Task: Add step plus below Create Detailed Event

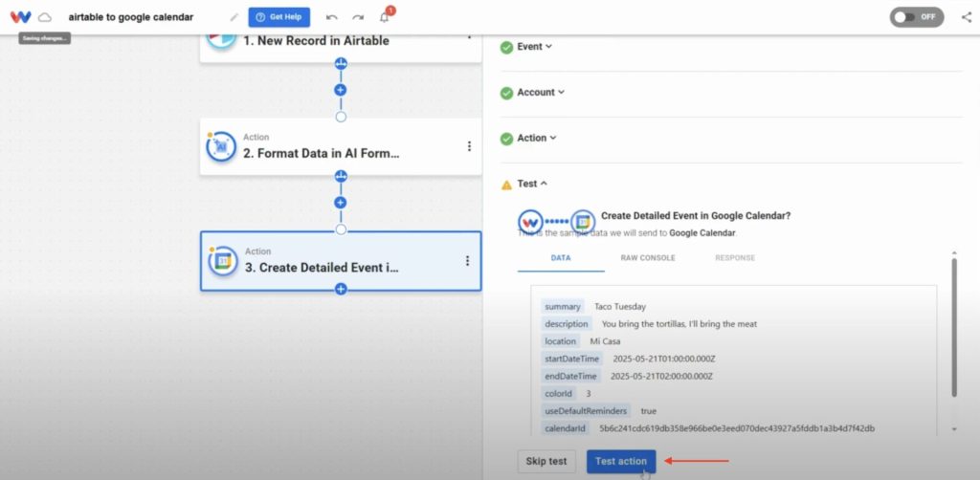Action: pyautogui.click(x=341, y=289)
